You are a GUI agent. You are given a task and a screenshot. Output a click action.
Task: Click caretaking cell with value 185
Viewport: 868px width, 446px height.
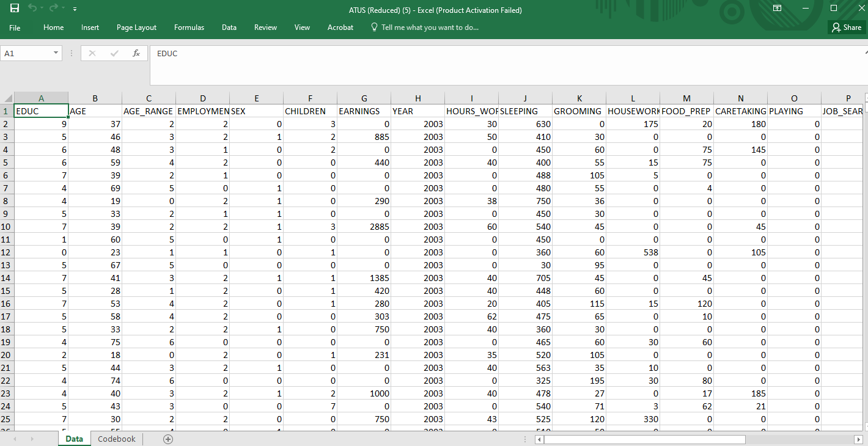coord(740,393)
